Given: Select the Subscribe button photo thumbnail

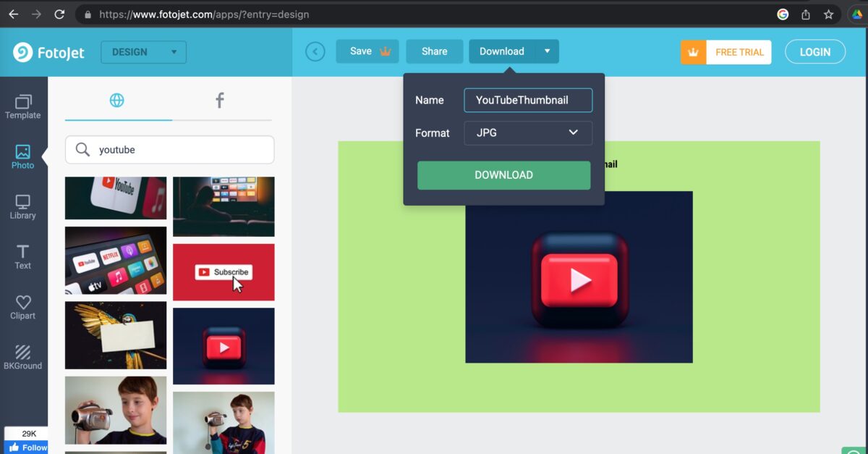Looking at the screenshot, I should [224, 272].
